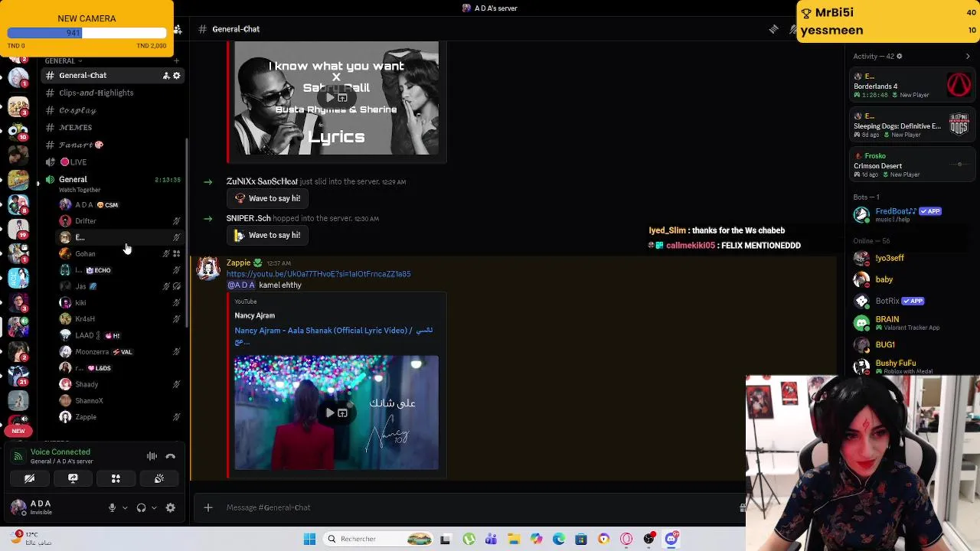Open Fanart channel
Image resolution: width=980 pixels, height=551 pixels.
[80, 145]
